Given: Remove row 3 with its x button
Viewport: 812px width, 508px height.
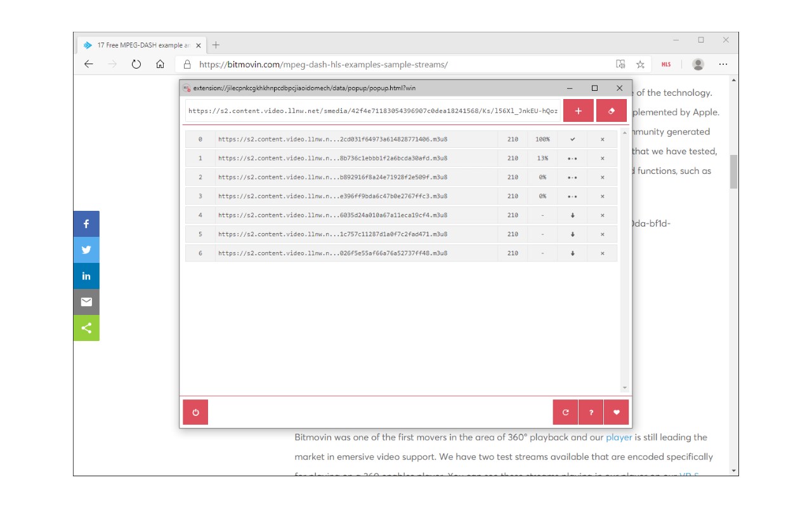Looking at the screenshot, I should point(602,196).
